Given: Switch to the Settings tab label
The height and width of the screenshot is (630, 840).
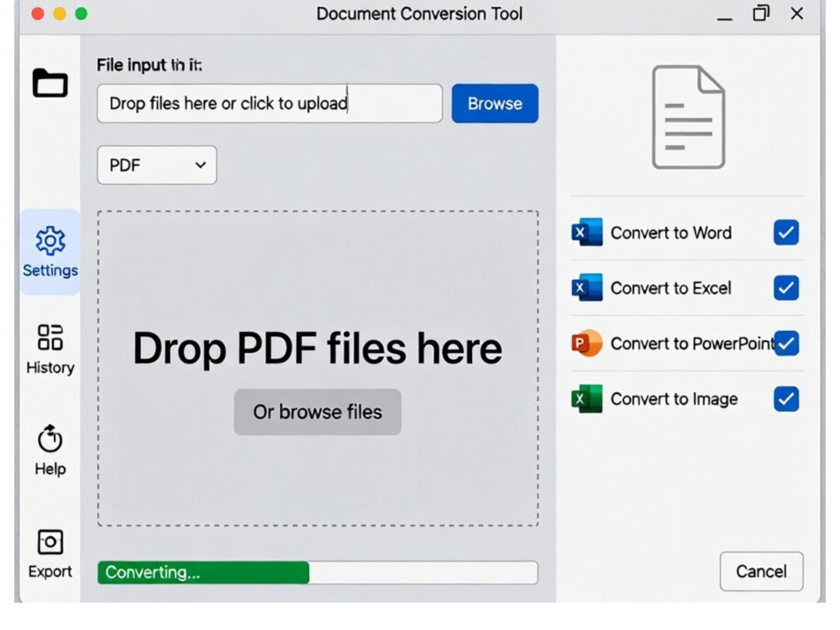Looking at the screenshot, I should click(50, 270).
